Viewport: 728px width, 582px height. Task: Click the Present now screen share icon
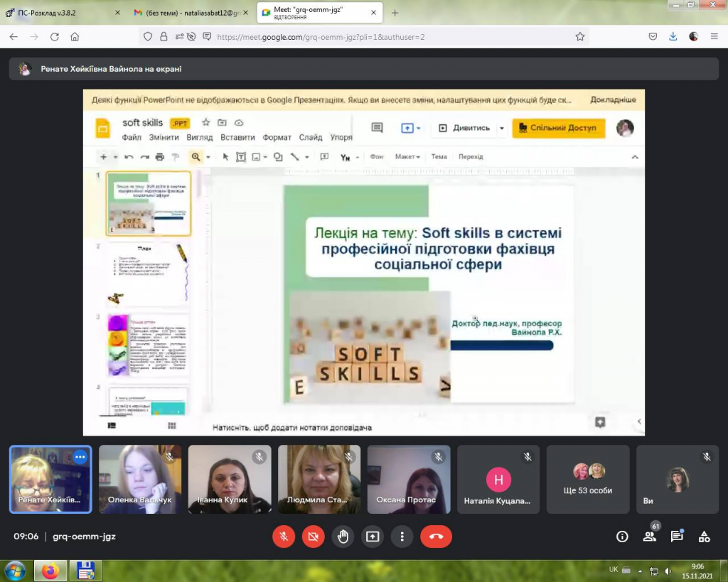[x=373, y=537]
